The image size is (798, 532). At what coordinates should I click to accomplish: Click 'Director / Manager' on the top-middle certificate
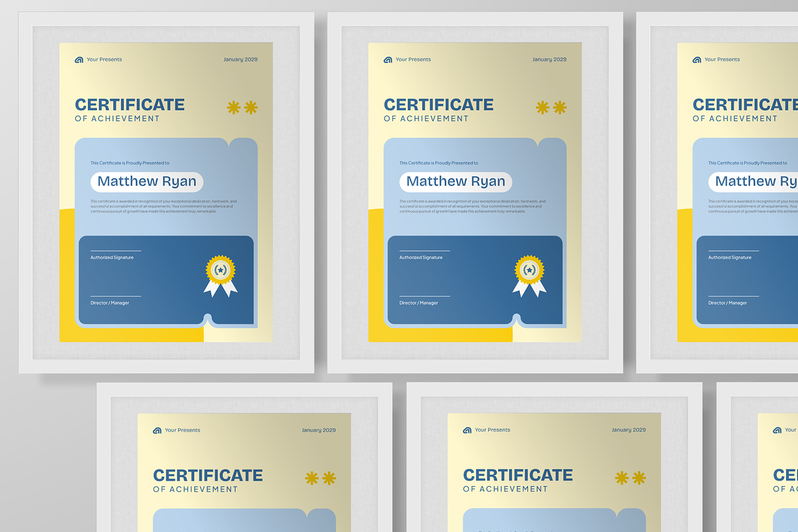(419, 303)
